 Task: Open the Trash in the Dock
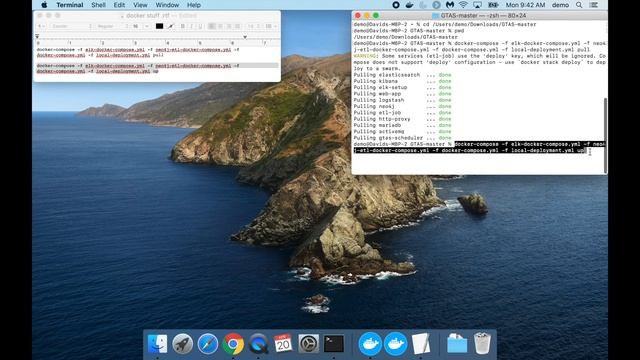click(482, 344)
